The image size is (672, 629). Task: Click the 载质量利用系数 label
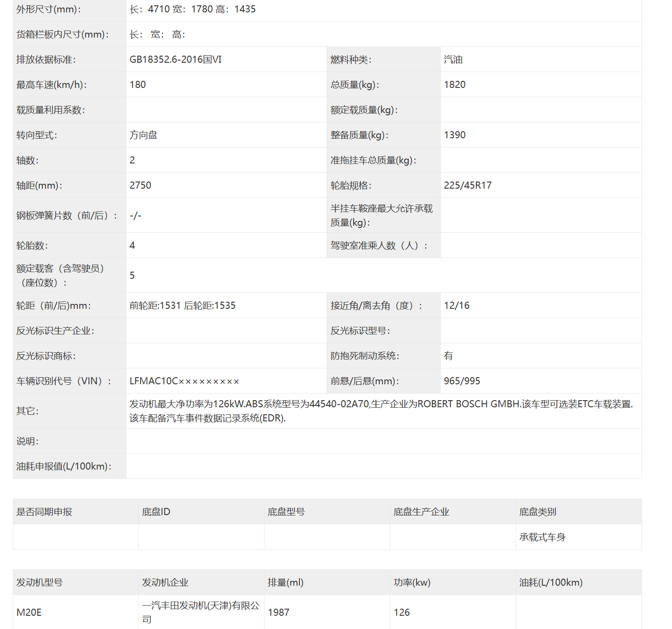point(51,110)
